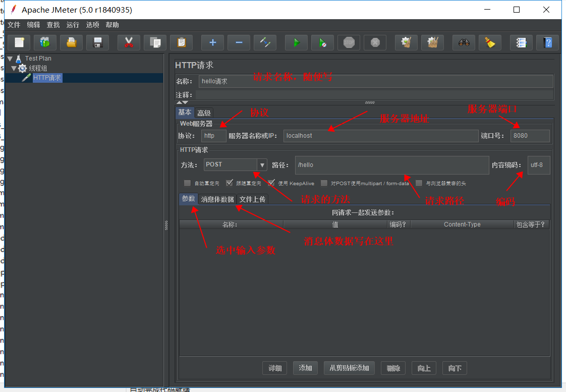Click the JMeter feather icon in the title bar
The width and height of the screenshot is (566, 392).
(13, 10)
